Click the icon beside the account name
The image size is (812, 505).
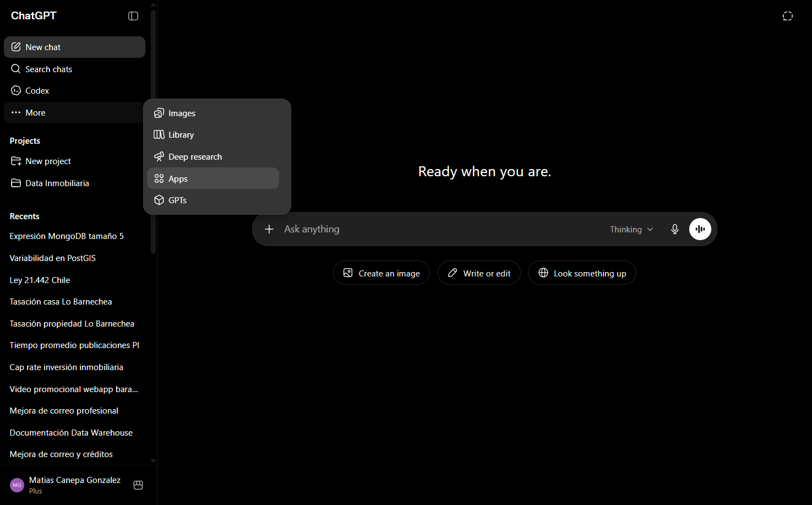click(x=138, y=485)
